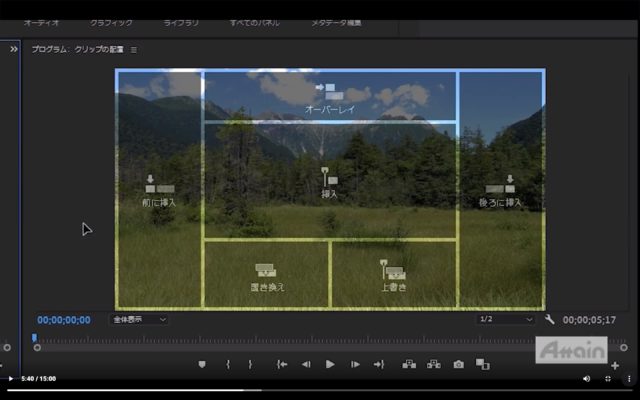Click the video player play button

click(x=11, y=379)
